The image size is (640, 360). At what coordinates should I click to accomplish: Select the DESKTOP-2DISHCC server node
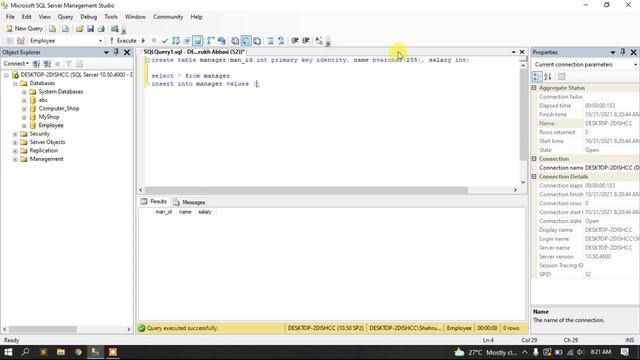click(77, 75)
